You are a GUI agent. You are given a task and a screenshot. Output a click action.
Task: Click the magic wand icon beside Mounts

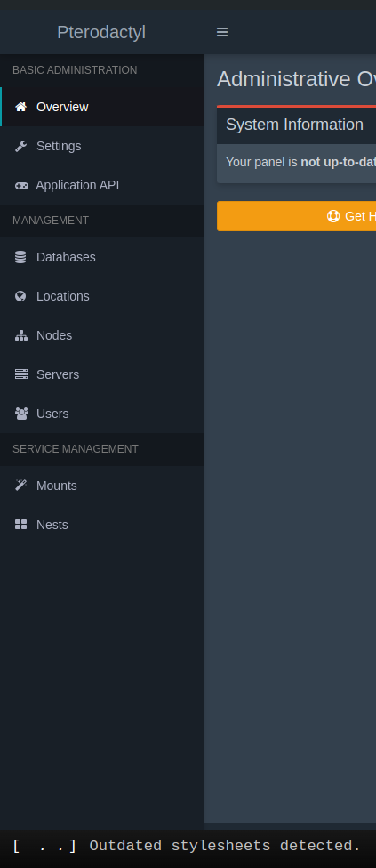click(21, 486)
